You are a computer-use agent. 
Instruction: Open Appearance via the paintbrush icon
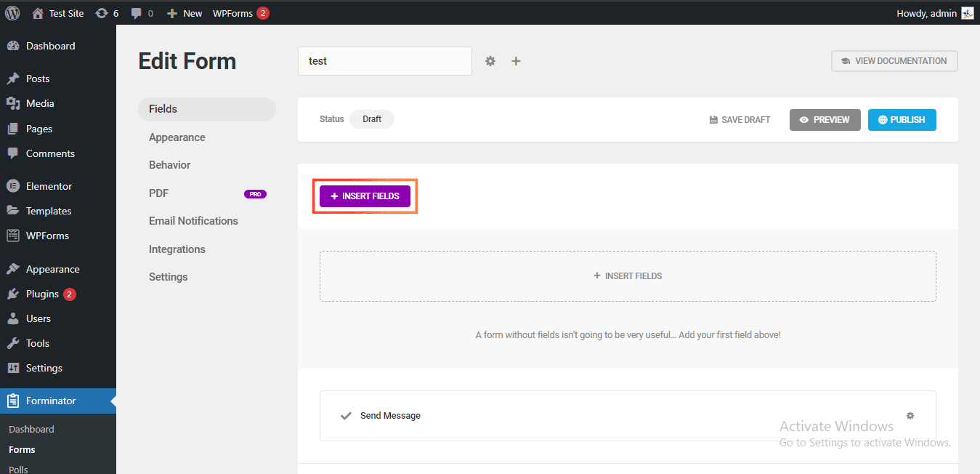pos(15,268)
